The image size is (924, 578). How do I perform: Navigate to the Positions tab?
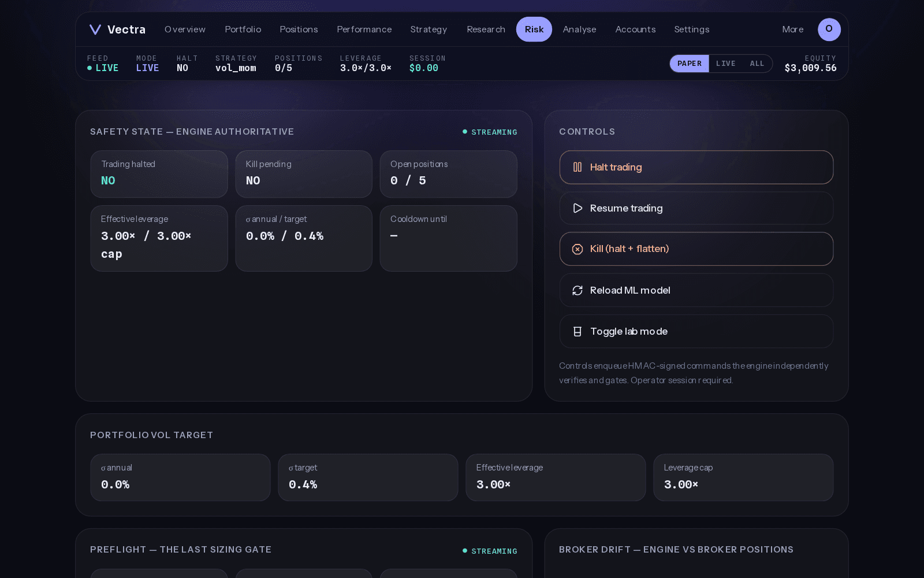299,29
